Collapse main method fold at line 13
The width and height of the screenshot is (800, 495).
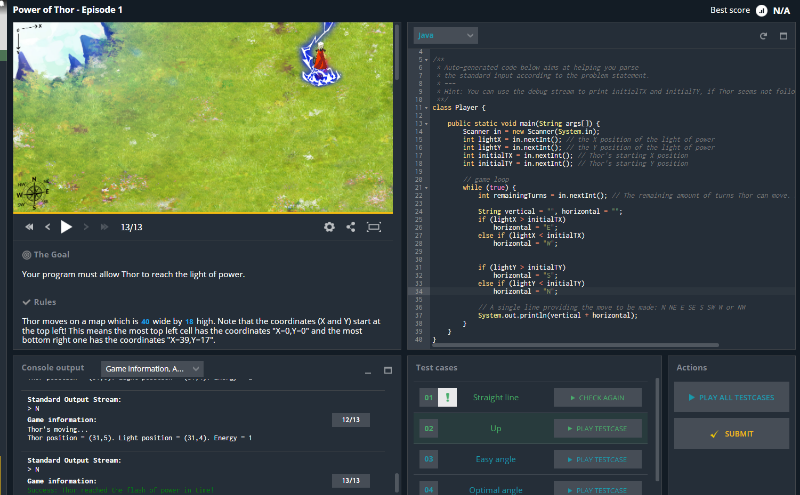[x=427, y=123]
